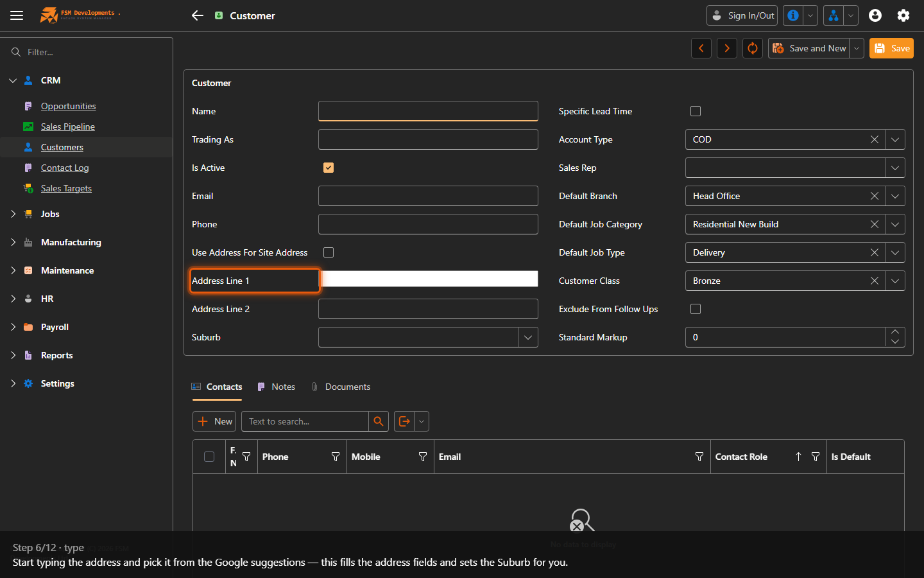This screenshot has height=578, width=924.
Task: Go to next record arrow
Action: click(727, 48)
